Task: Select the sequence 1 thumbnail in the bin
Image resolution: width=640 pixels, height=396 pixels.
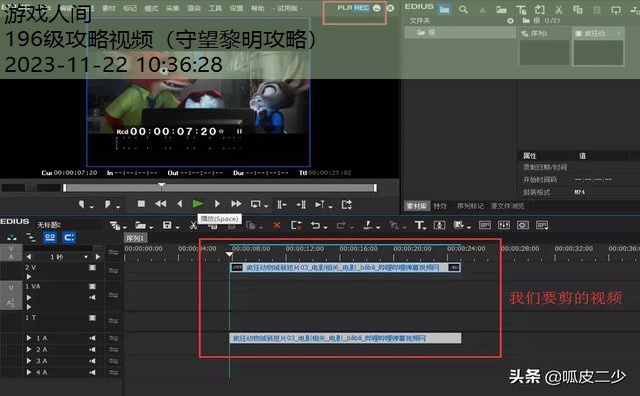Action: 544,47
